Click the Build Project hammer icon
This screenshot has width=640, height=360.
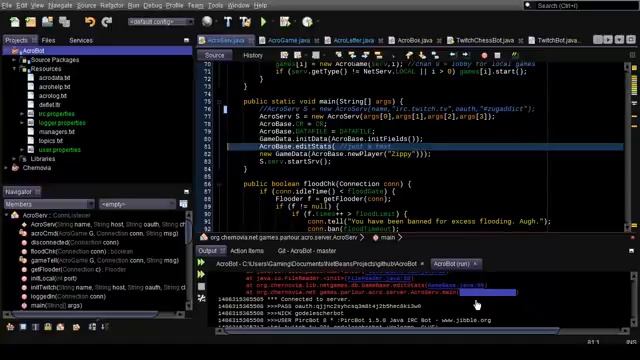(x=228, y=22)
